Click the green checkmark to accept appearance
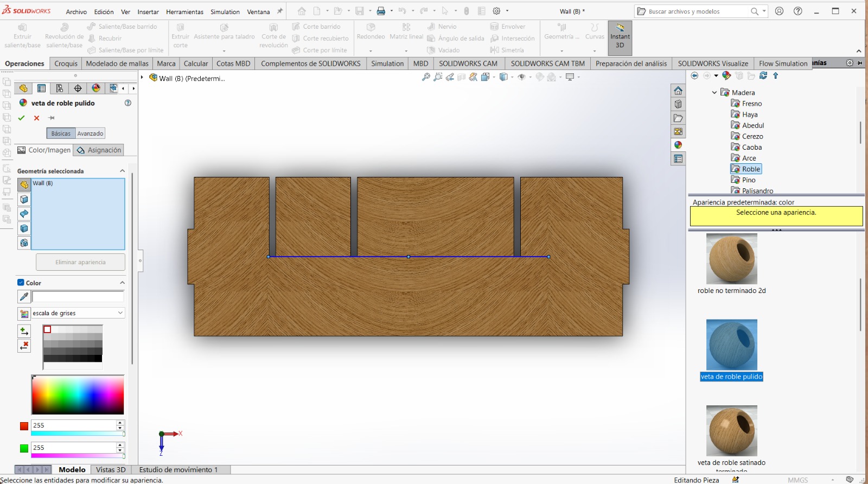The image size is (868, 484). (22, 118)
